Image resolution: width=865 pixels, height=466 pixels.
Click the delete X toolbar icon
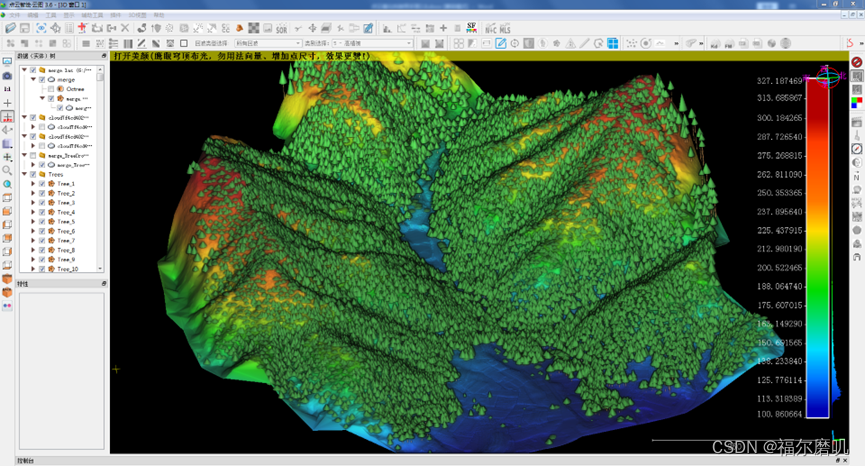(125, 28)
